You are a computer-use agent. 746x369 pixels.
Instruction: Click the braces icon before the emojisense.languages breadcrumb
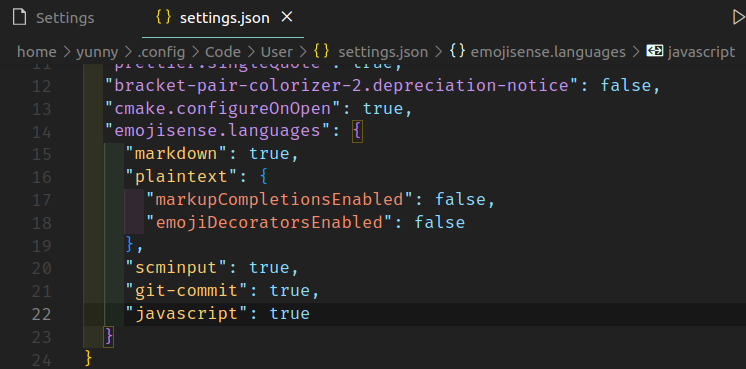point(457,51)
